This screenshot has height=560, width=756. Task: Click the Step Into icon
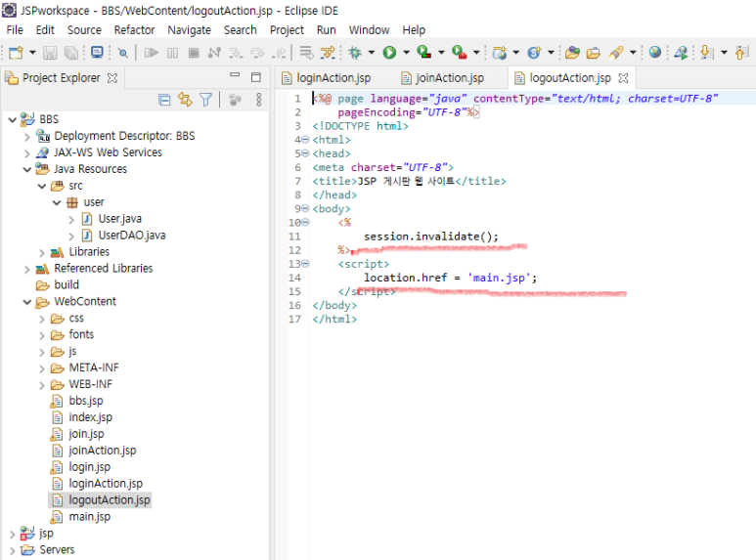pyautogui.click(x=236, y=52)
